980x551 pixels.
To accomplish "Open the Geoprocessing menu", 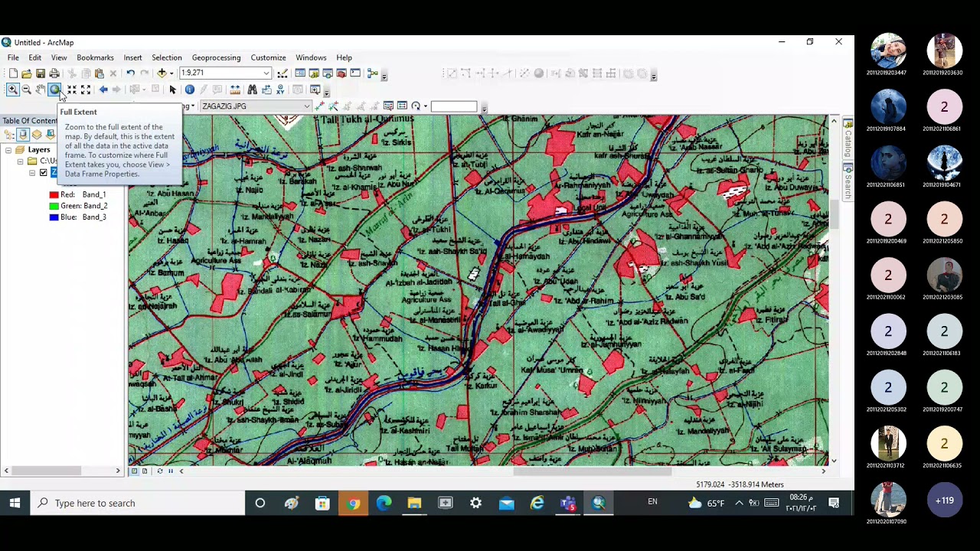I will coord(216,57).
